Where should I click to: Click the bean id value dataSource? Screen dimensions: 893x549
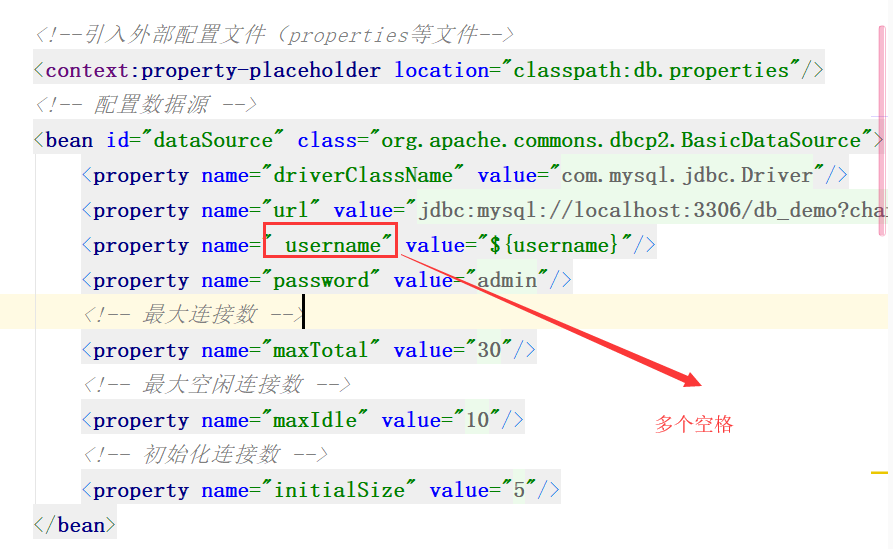click(214, 140)
